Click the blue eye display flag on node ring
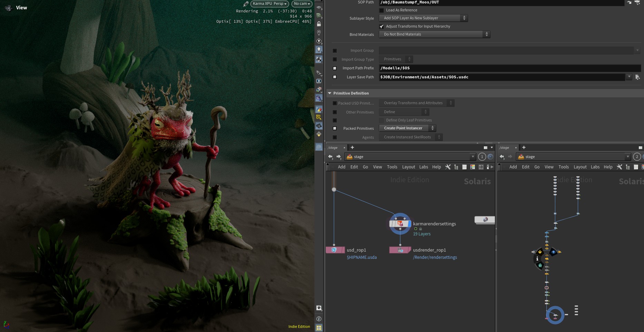This screenshot has width=644, height=332. coord(554,252)
